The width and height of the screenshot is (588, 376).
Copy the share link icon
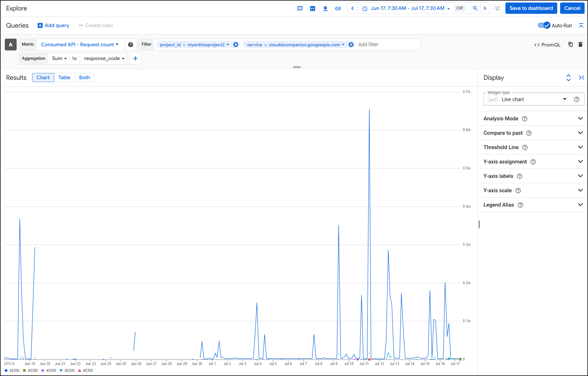pos(338,8)
